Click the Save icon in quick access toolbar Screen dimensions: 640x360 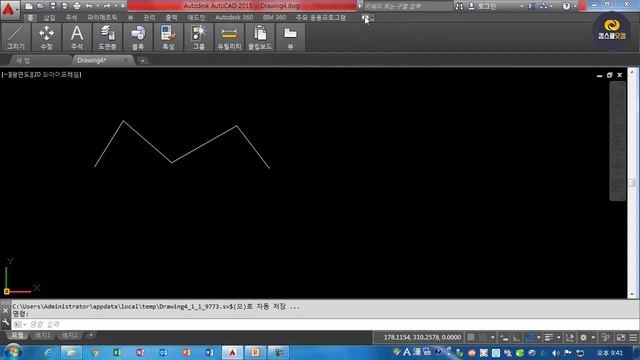click(x=53, y=6)
